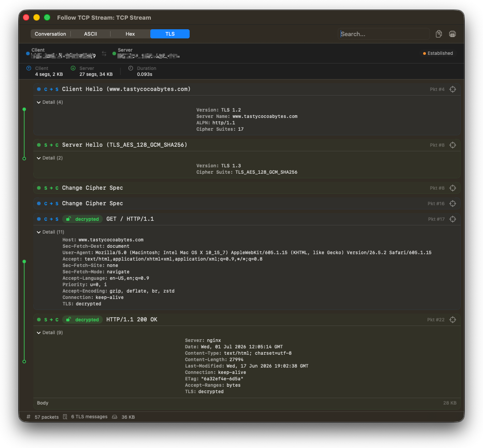Select the TLS tab
Screen dimensions: 483x448
click(170, 34)
